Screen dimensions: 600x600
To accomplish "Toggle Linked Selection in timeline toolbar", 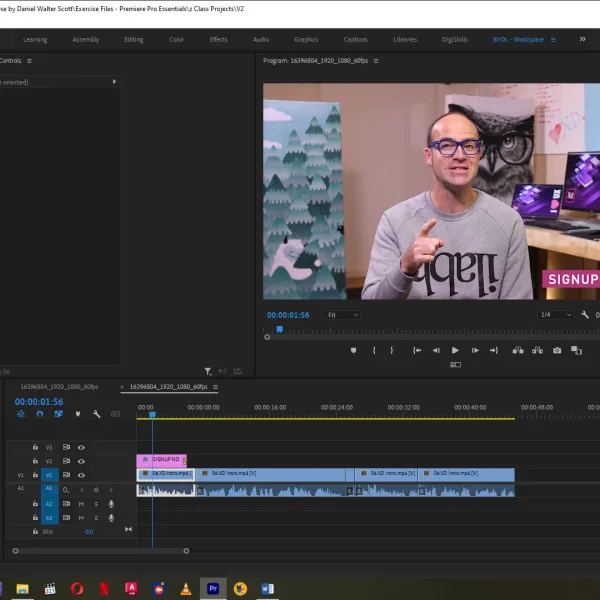I will tap(59, 414).
